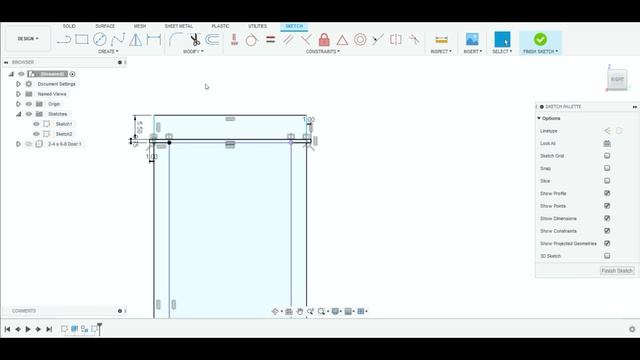This screenshot has height=360, width=640.
Task: Collapse the Sketch Palette Options section
Action: click(x=539, y=118)
